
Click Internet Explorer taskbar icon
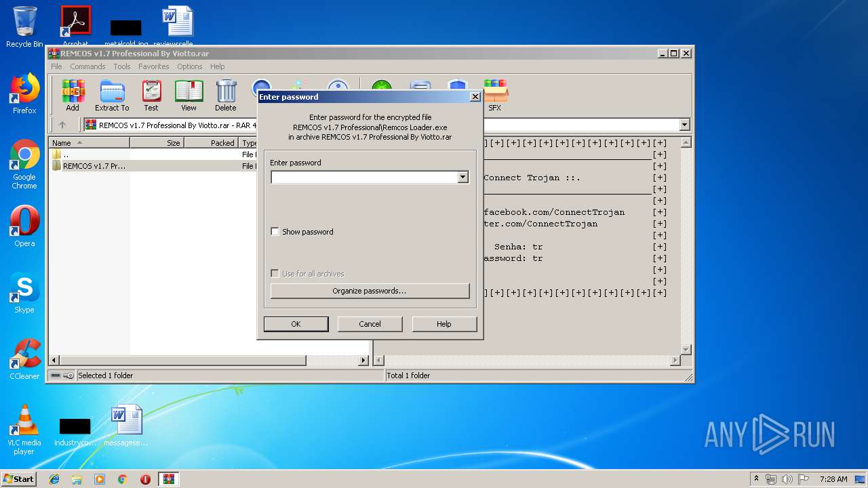click(x=54, y=479)
